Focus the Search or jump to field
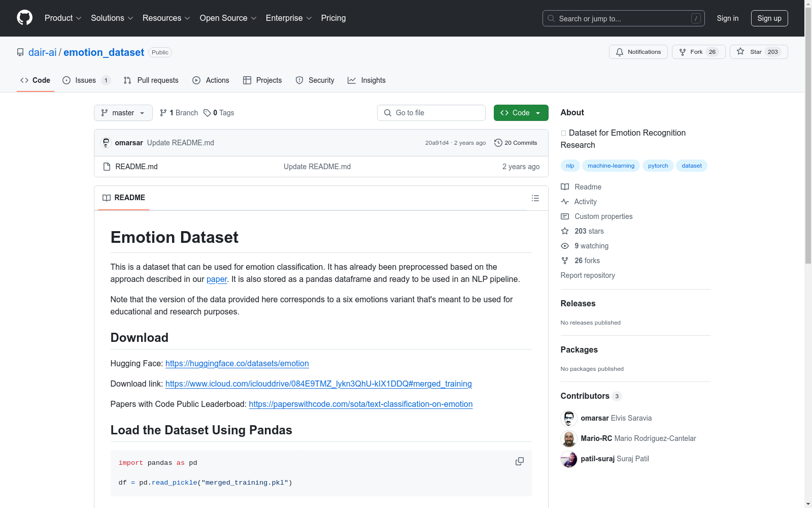812x508 pixels. click(624, 18)
